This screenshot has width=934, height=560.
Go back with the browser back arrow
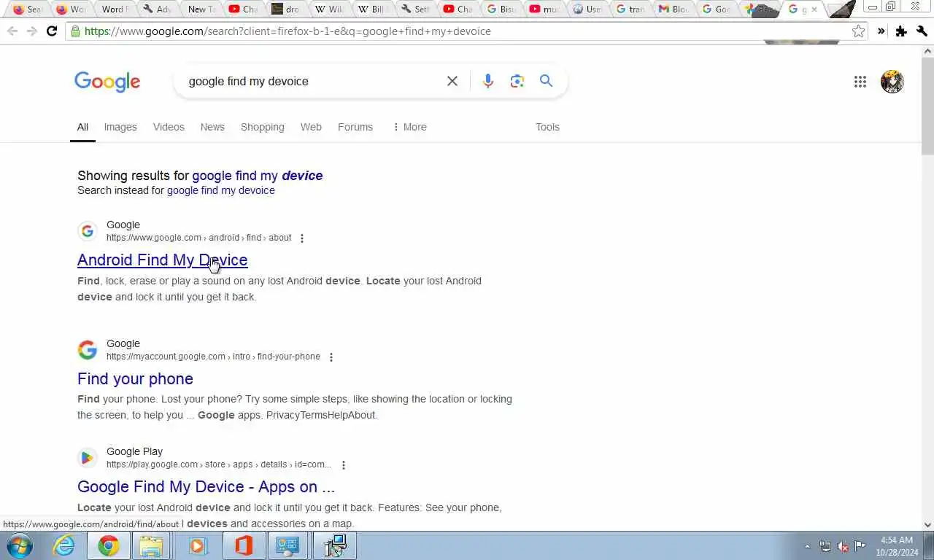pos(12,31)
